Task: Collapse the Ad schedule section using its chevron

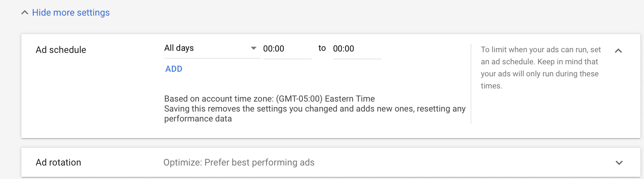Action: 618,51
